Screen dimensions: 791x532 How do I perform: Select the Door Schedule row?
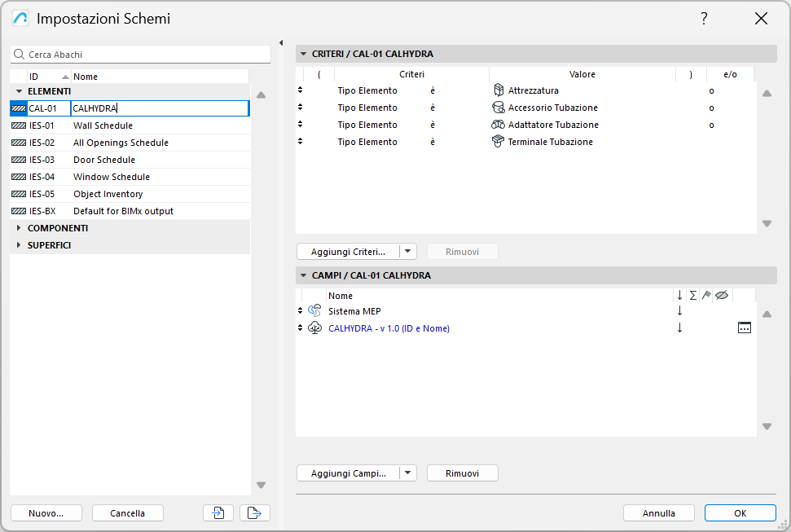[x=130, y=160]
